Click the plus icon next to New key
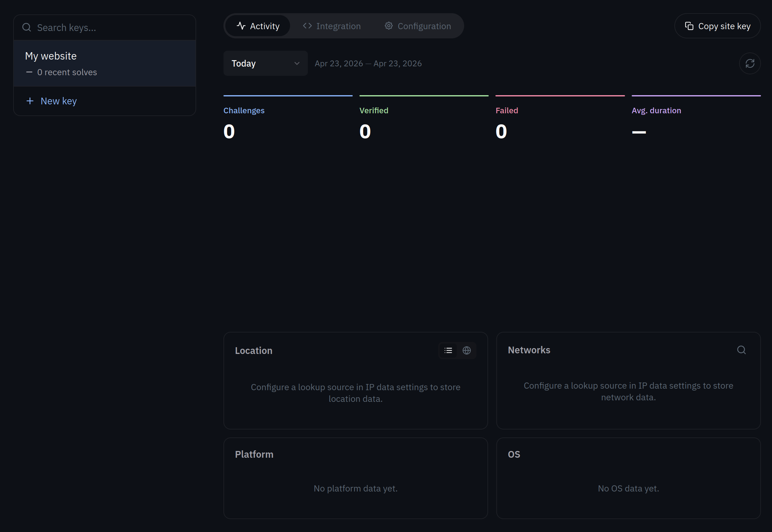The width and height of the screenshot is (772, 532). (x=30, y=101)
